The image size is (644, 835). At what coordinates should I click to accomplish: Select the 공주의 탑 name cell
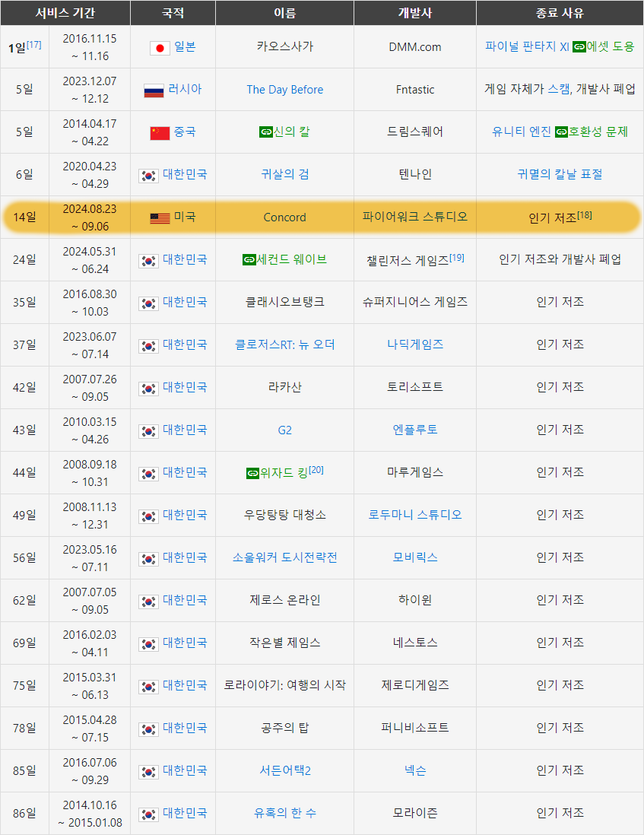point(284,729)
